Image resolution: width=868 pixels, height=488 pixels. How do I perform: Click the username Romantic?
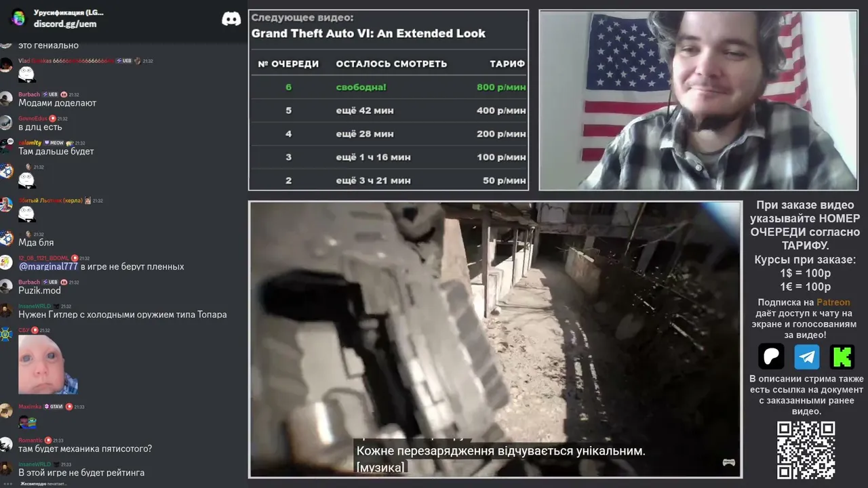[31, 441]
